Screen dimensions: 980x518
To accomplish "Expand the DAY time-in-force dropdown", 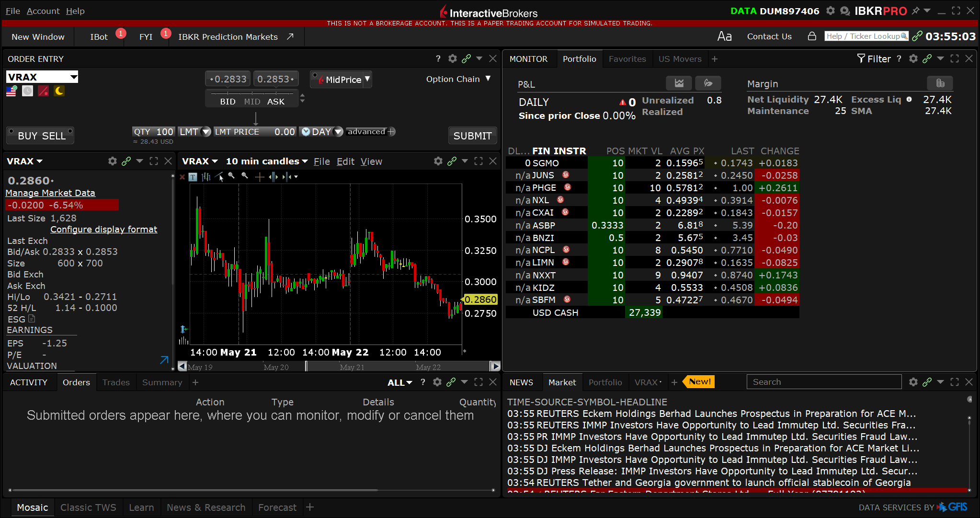I will tap(338, 131).
